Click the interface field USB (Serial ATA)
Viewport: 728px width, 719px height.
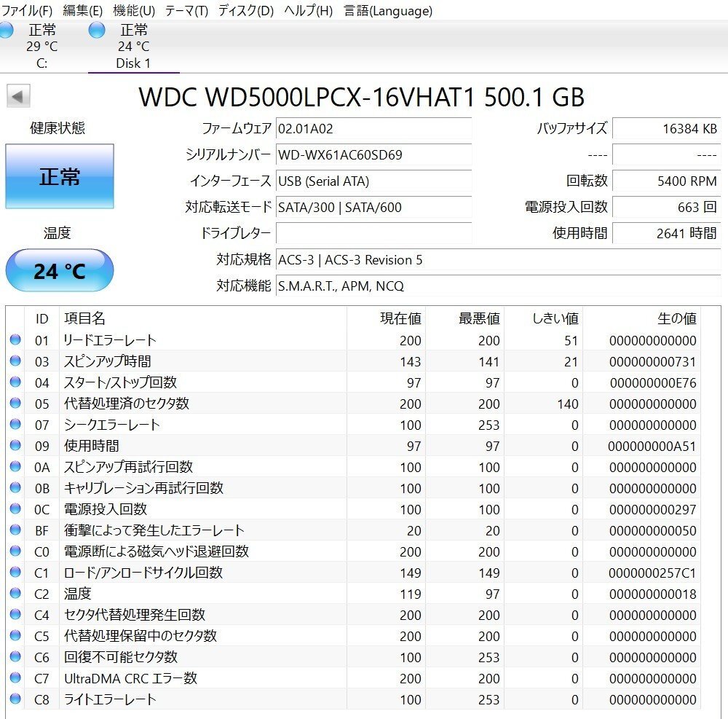click(x=373, y=181)
